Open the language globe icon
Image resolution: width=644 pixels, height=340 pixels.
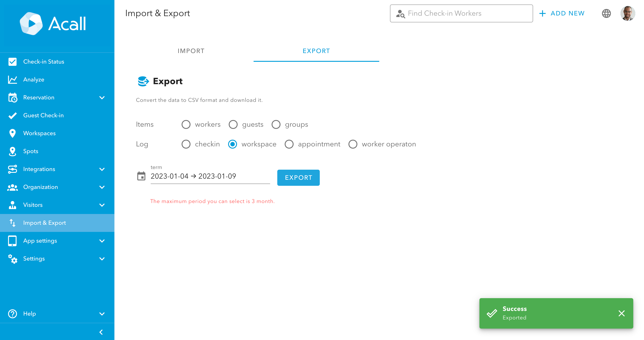click(x=606, y=13)
